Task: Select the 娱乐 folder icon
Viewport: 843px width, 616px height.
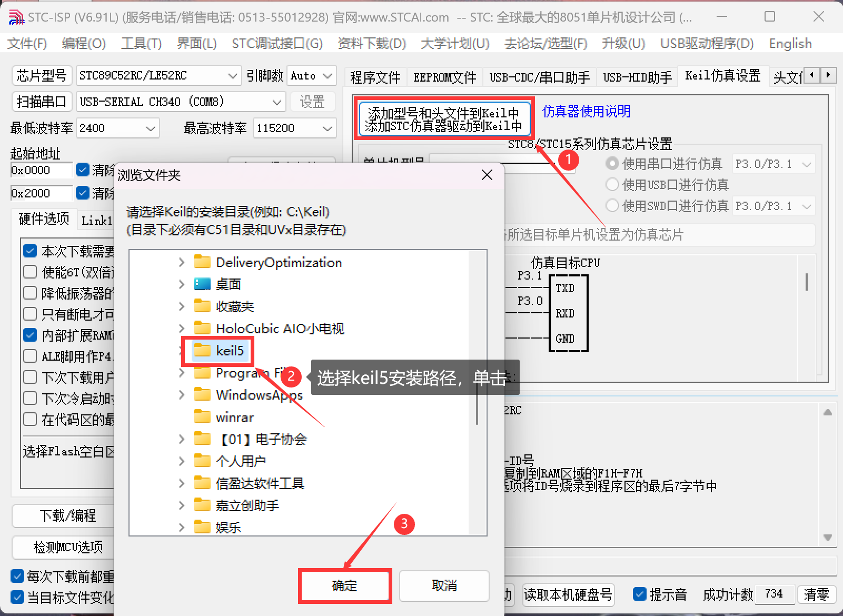Action: 202,526
